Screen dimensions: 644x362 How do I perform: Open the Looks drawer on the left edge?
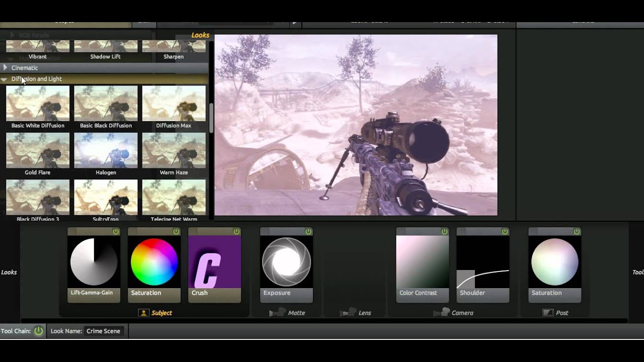point(9,272)
